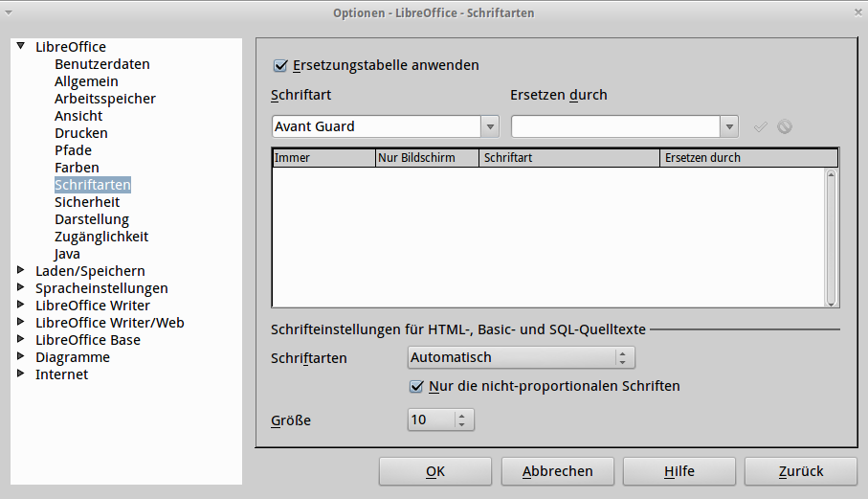Expand the Laden/Speichern tree node
This screenshot has height=499, width=868.
22,271
